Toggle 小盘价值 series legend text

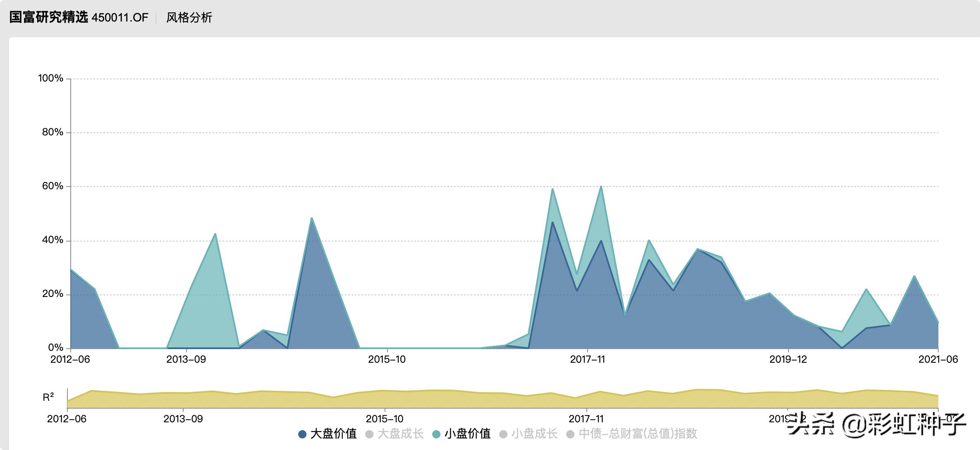point(467,434)
